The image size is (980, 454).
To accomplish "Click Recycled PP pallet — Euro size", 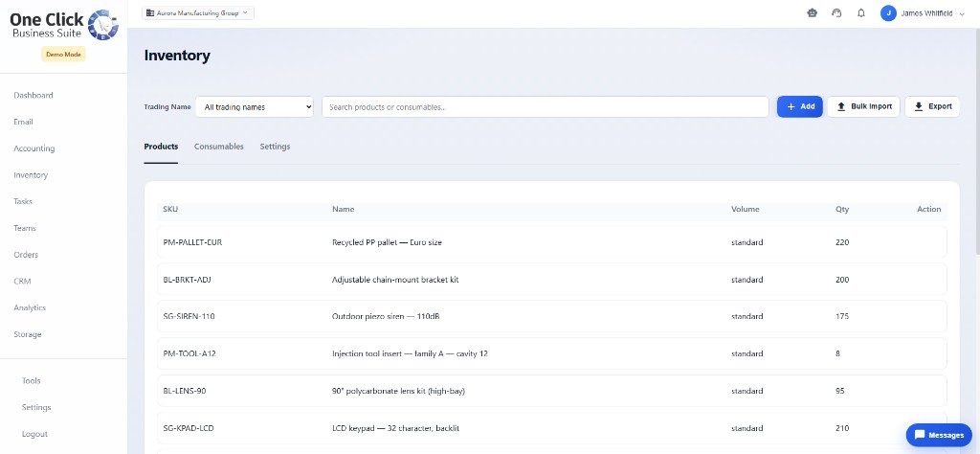I will coord(387,242).
